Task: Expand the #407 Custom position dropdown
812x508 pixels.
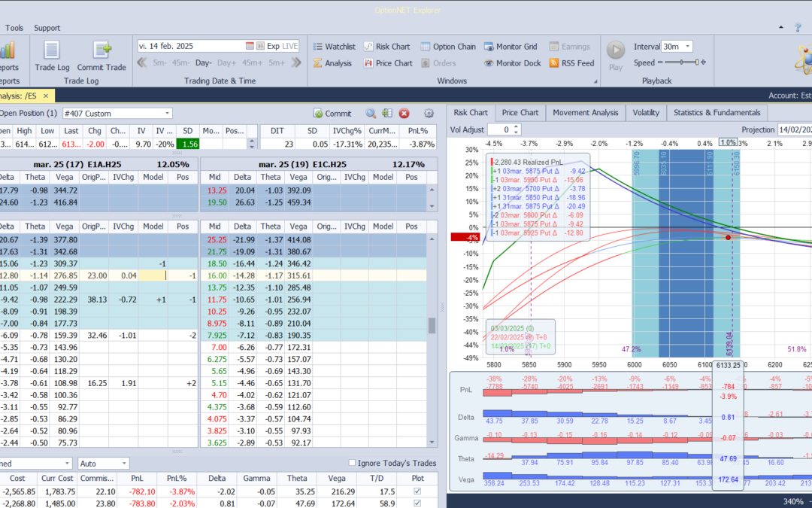Action: pyautogui.click(x=117, y=114)
